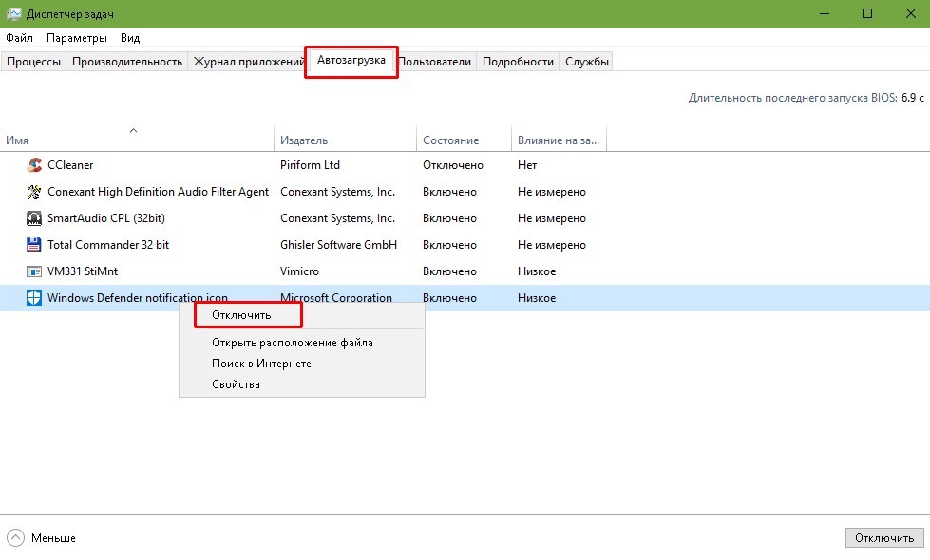Click the VM331 StiMnt icon
Image resolution: width=930 pixels, height=560 pixels.
pyautogui.click(x=34, y=271)
